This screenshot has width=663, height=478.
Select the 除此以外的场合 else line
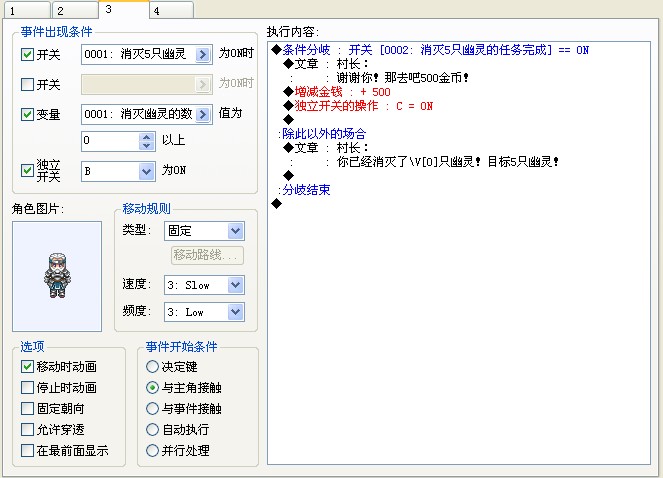(324, 134)
